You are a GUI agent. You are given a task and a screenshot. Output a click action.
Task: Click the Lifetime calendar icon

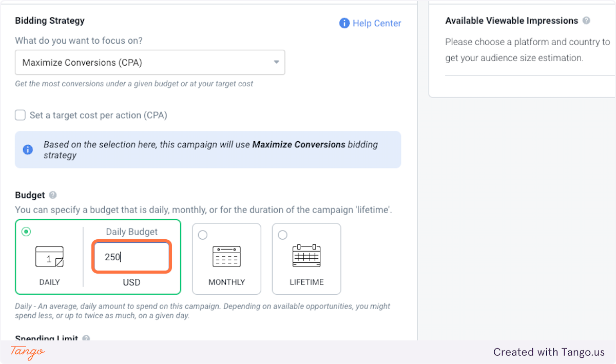[306, 256]
